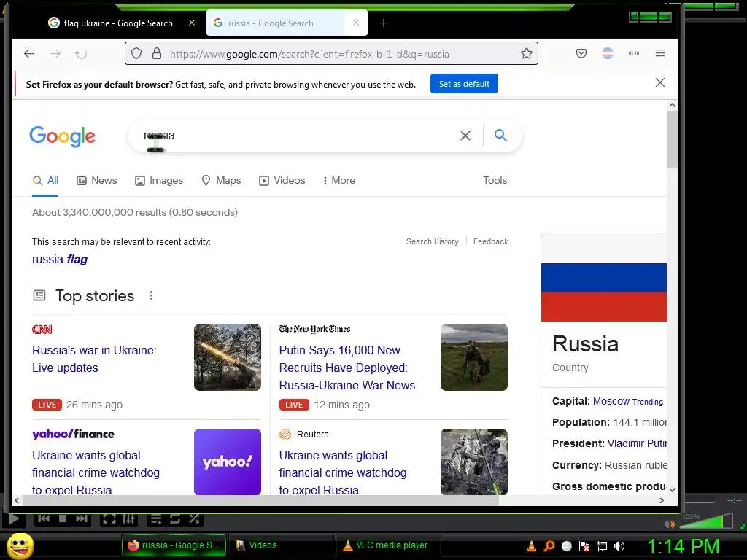Viewport: 747px width, 560px height.
Task: Clear the search box with the X
Action: [465, 136]
